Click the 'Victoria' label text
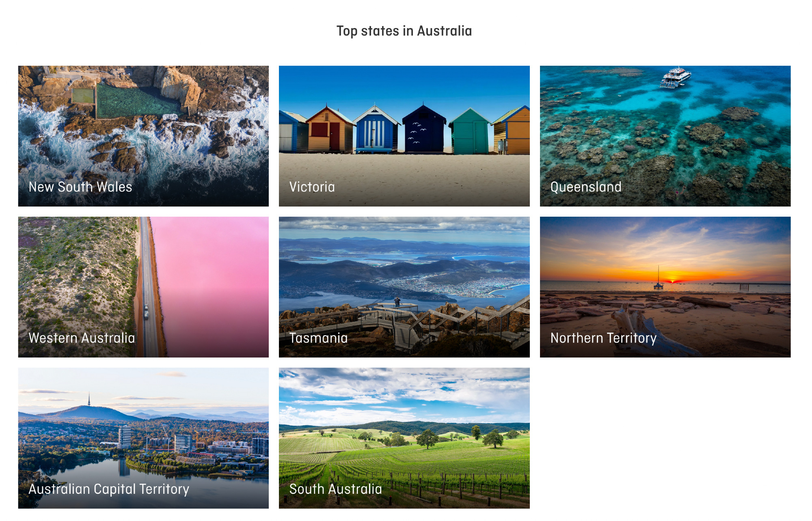Viewport: 812px width, 521px height. coord(312,187)
